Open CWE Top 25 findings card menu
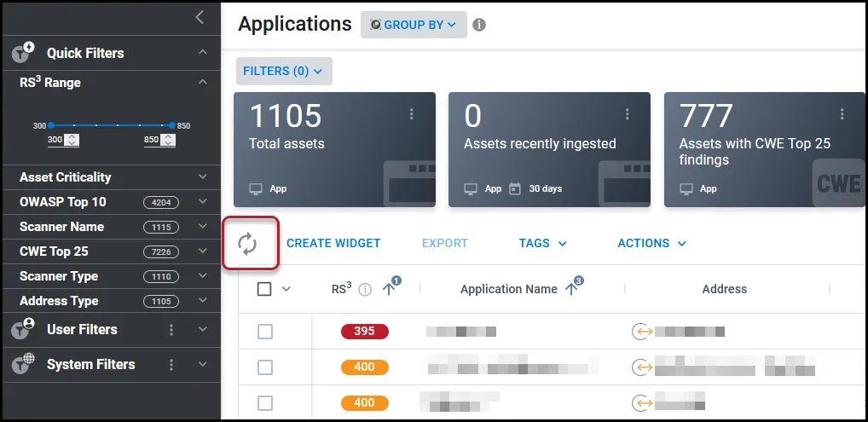The image size is (868, 422). [842, 114]
